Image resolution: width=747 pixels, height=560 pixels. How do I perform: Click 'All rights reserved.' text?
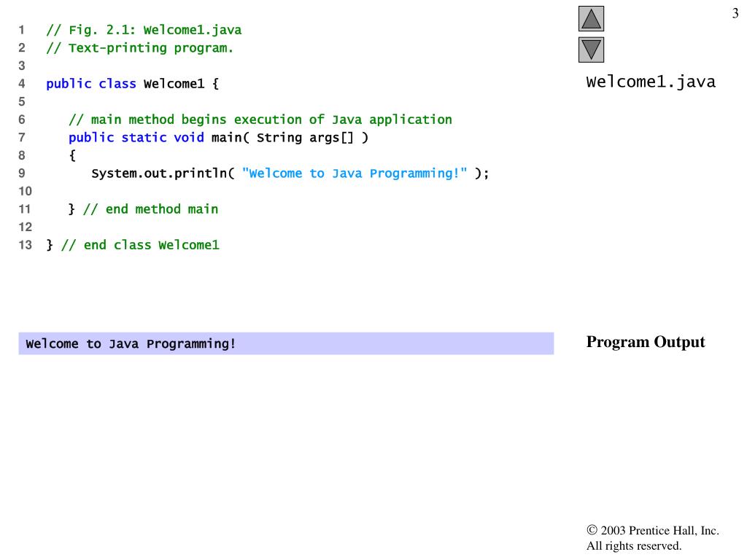(x=634, y=545)
